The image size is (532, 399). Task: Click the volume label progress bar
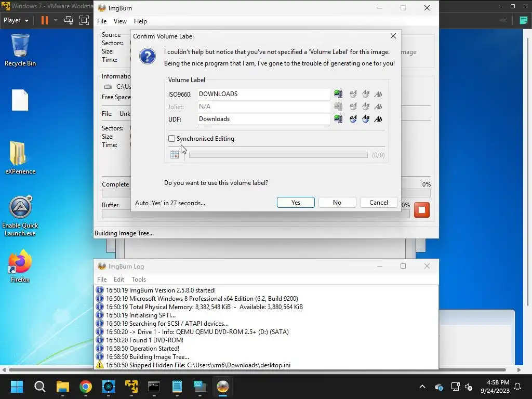click(x=278, y=155)
